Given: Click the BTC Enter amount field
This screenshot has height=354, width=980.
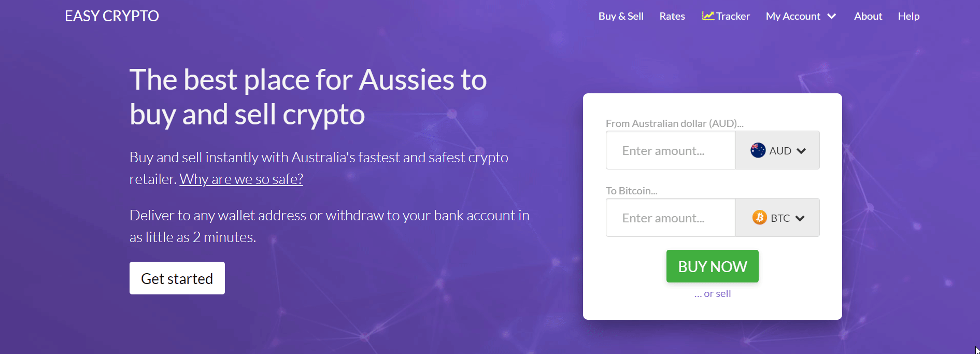Looking at the screenshot, I should [x=670, y=218].
